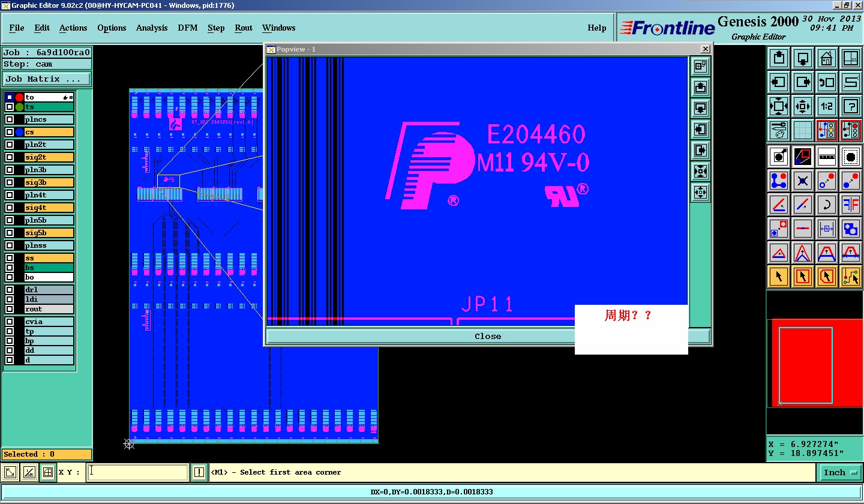Open the Edit menu

click(x=42, y=28)
